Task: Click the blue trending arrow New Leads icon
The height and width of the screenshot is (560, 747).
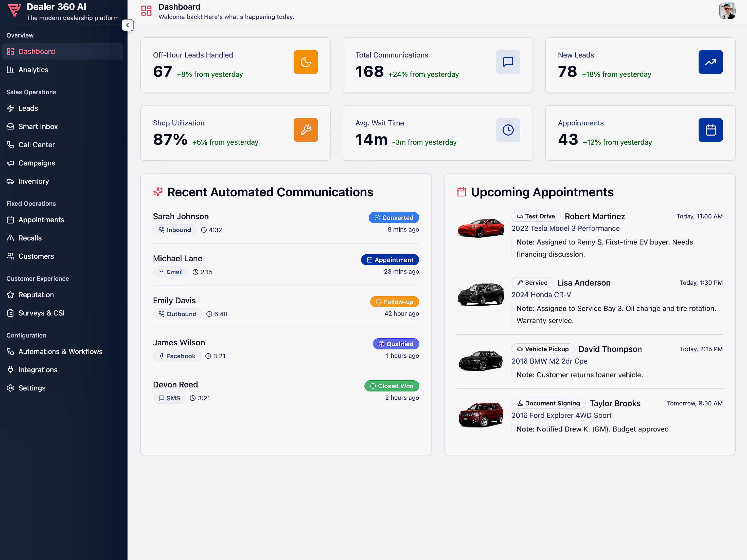Action: tap(710, 62)
